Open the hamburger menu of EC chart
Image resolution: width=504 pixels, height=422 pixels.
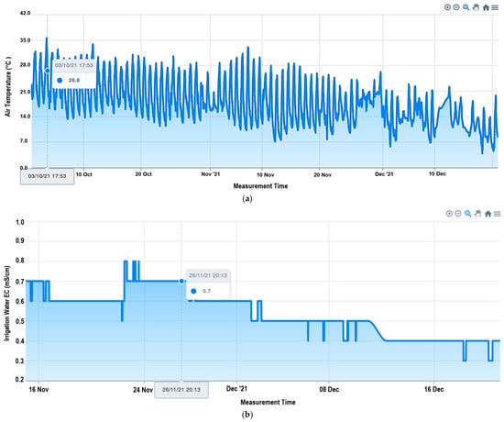point(497,214)
